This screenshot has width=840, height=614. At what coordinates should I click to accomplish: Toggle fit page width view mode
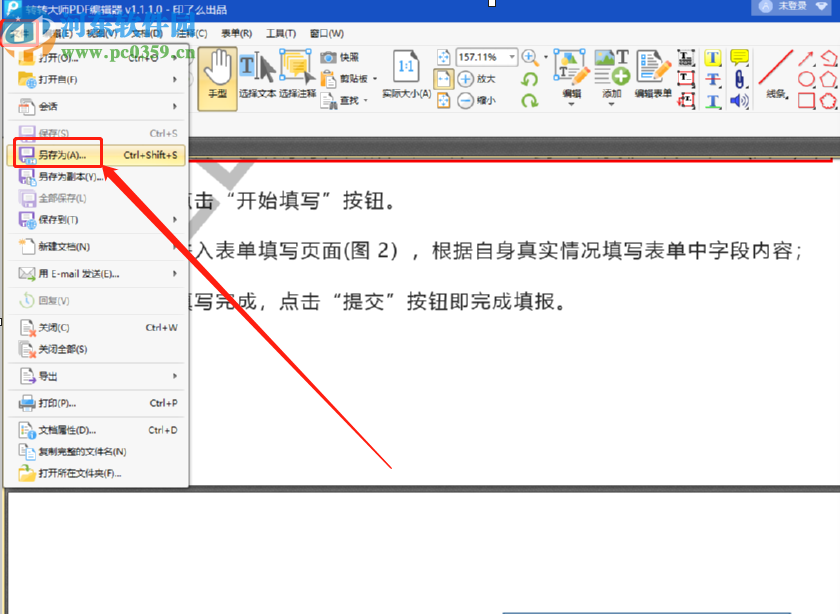click(443, 77)
